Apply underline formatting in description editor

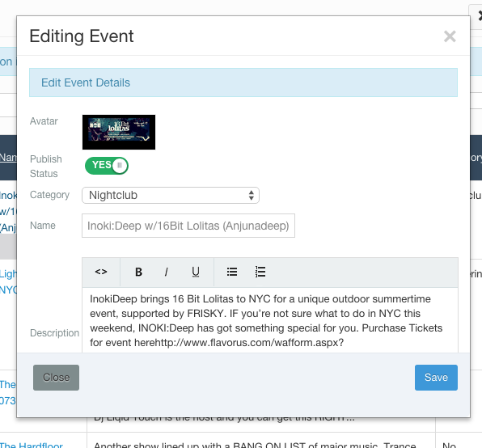tap(196, 272)
